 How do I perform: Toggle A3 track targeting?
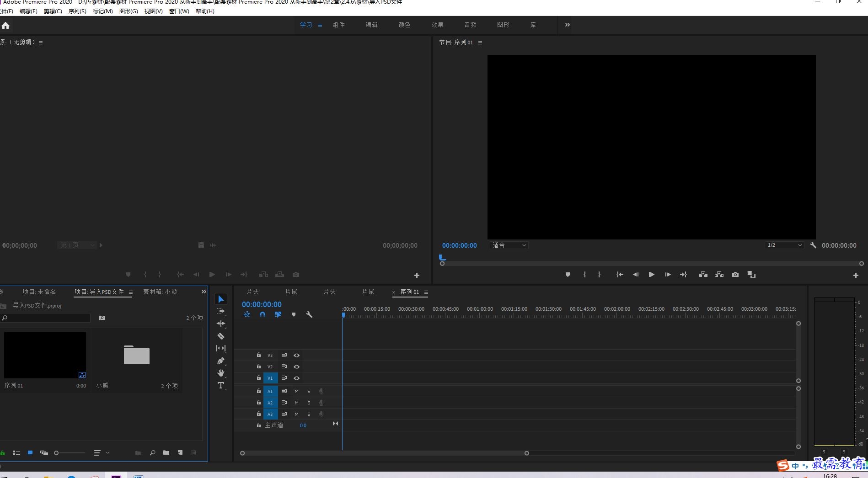(270, 414)
